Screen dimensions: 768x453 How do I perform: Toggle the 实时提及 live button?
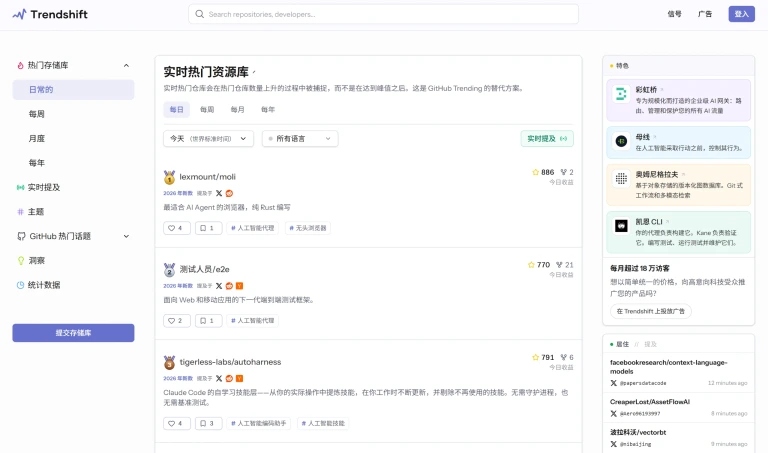pos(547,139)
